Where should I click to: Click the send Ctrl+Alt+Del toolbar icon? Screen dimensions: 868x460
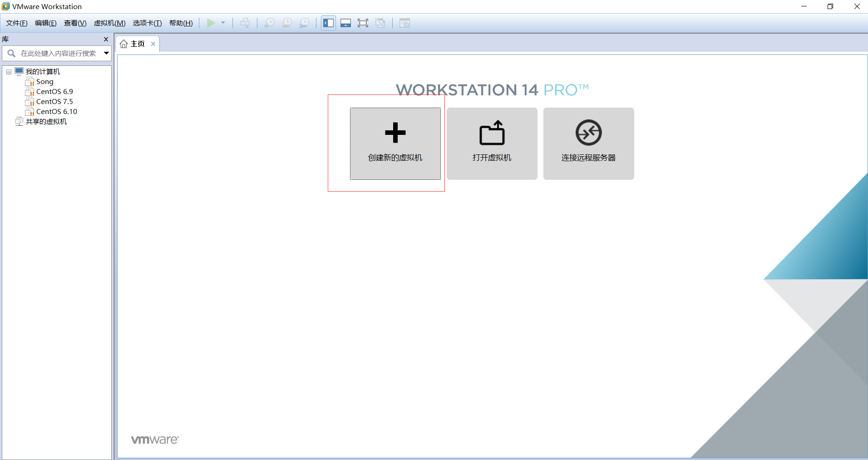[245, 23]
